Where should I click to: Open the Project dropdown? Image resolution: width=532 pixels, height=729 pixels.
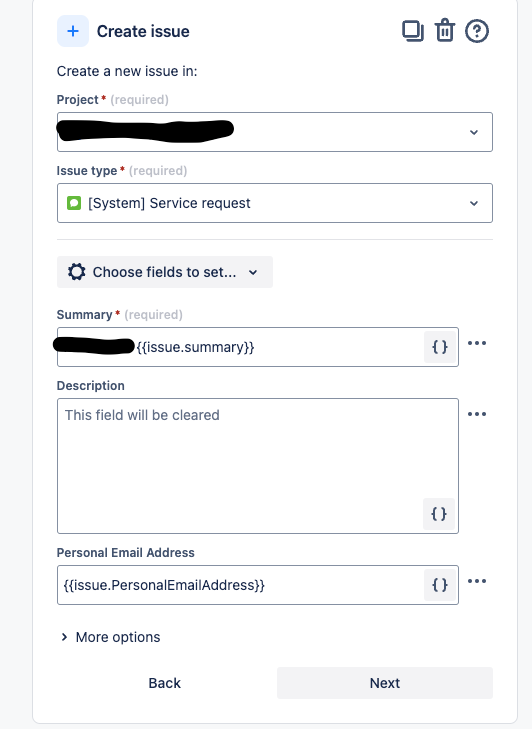275,132
